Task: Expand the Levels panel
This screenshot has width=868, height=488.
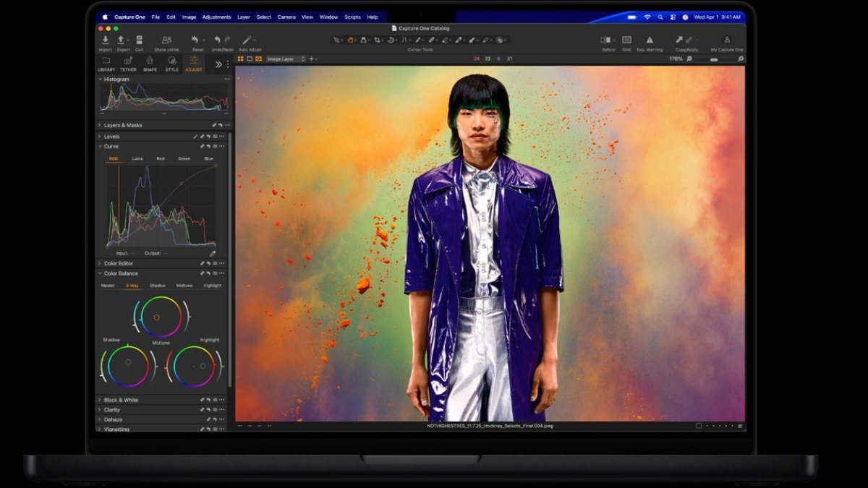Action: 100,136
